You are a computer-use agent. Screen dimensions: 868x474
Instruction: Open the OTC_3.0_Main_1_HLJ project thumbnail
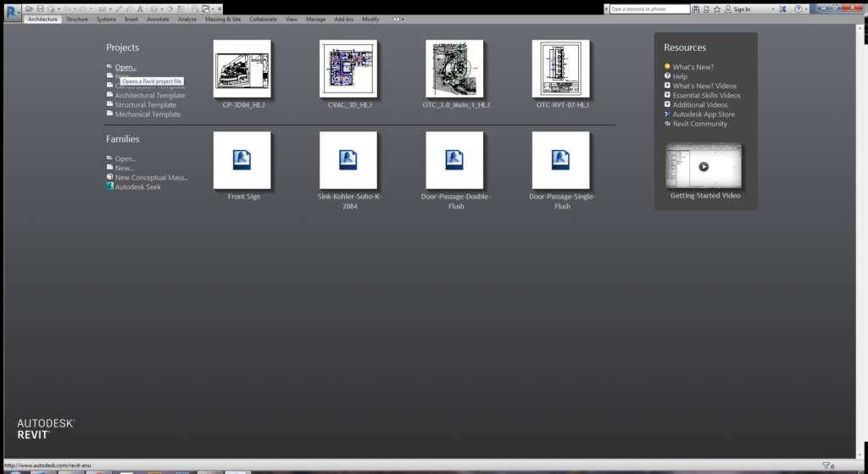454,69
